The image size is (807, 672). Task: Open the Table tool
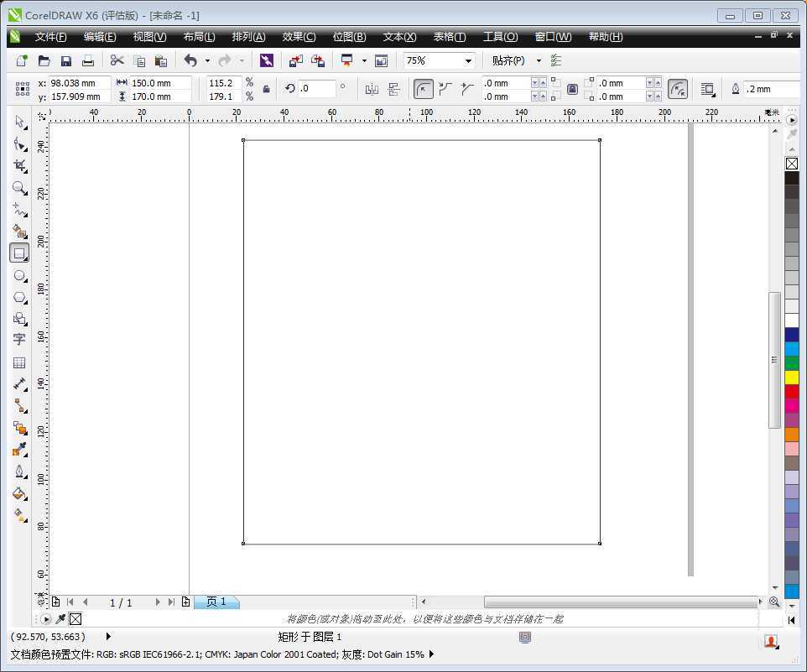[19, 362]
